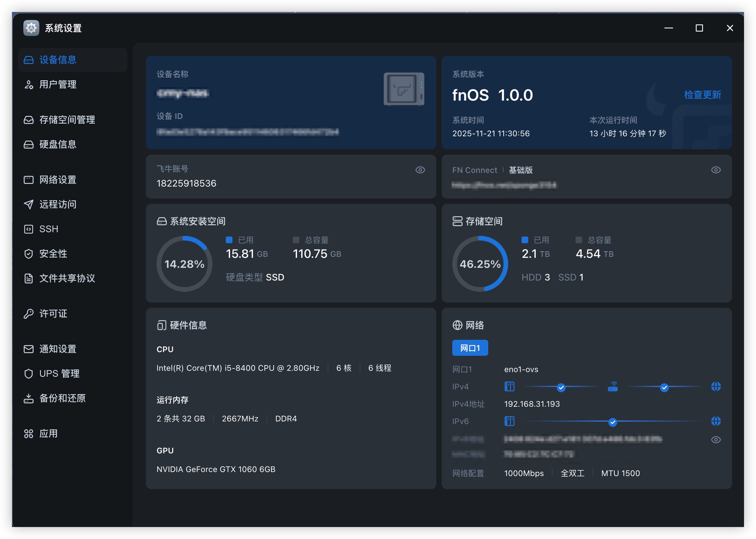The image size is (756, 539).
Task: Click the NAS device image icon
Action: [404, 89]
